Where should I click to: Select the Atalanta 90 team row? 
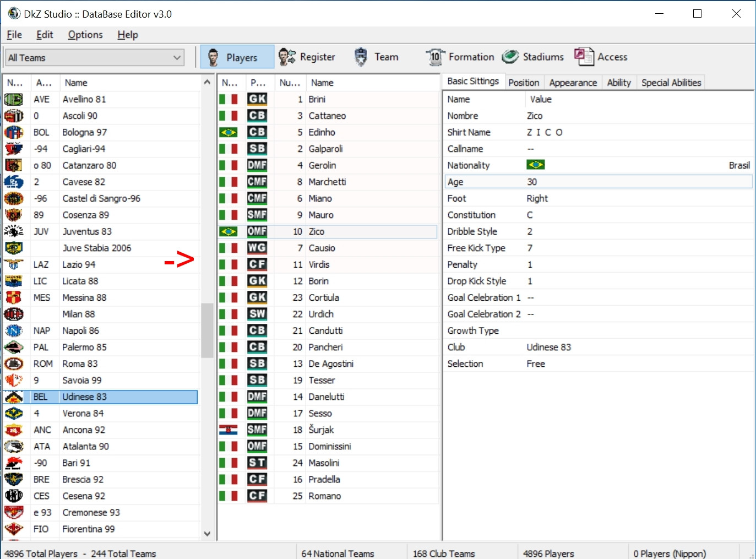[101, 446]
